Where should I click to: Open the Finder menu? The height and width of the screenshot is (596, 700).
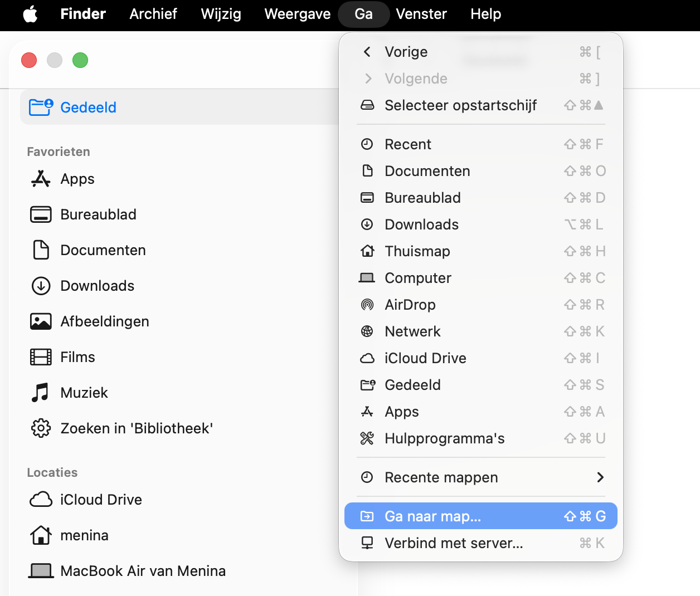pyautogui.click(x=83, y=14)
